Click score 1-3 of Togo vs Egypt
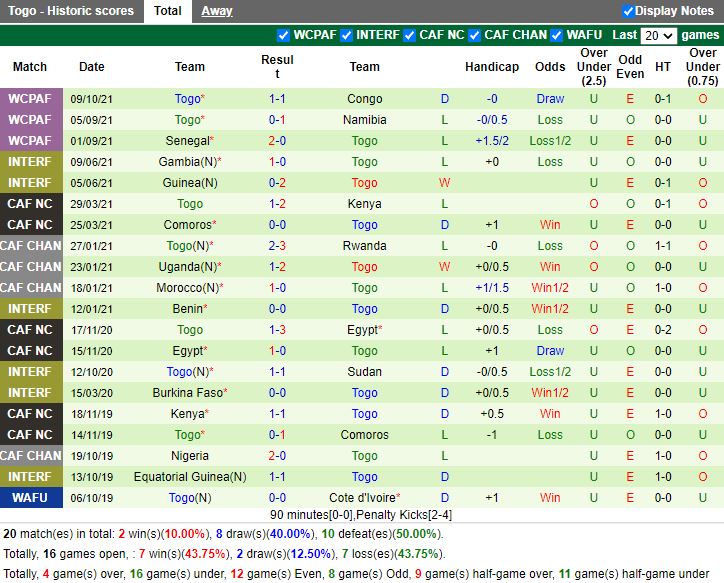This screenshot has height=583, width=724. (277, 330)
